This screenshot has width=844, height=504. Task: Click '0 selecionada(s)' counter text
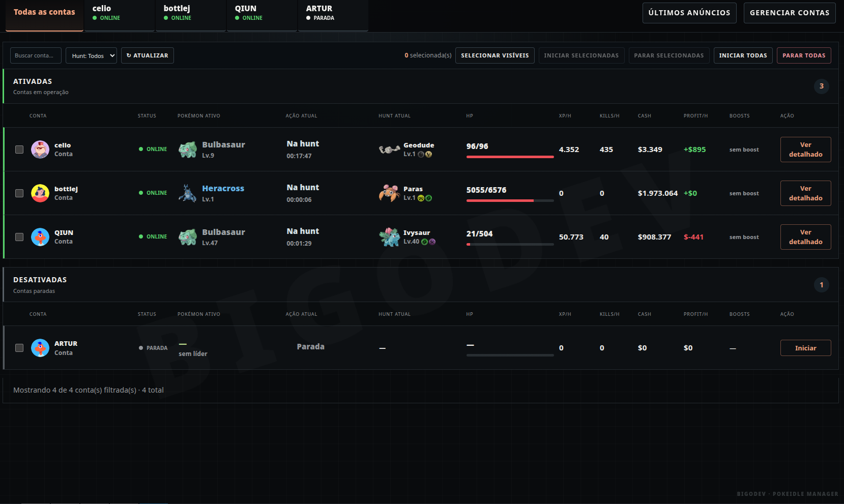pos(428,55)
